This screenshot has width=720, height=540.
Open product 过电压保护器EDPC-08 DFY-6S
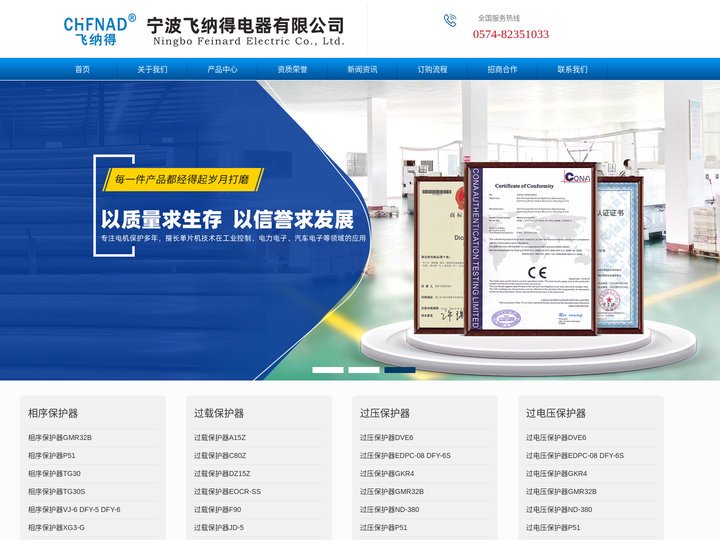(x=575, y=456)
